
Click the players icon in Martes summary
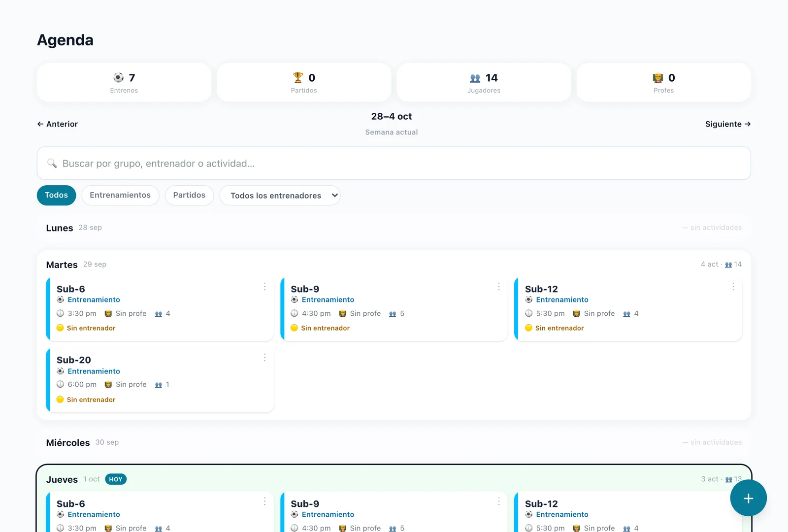(728, 265)
